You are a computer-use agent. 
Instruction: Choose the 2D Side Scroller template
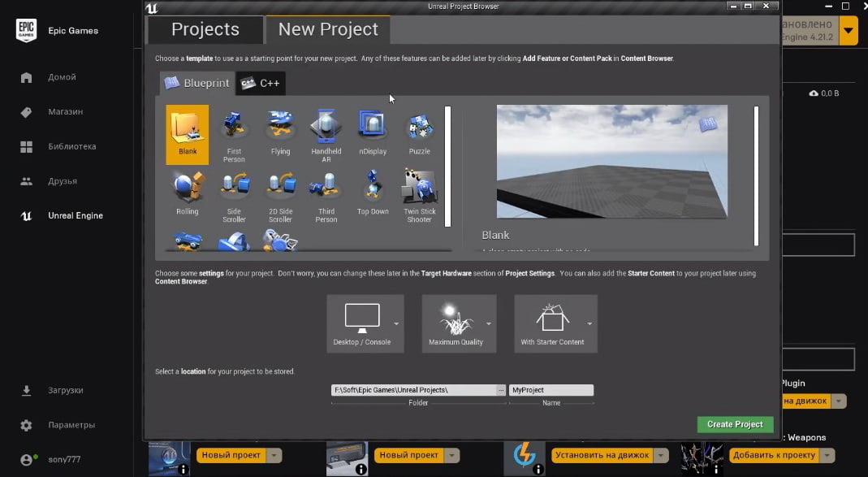tap(280, 195)
